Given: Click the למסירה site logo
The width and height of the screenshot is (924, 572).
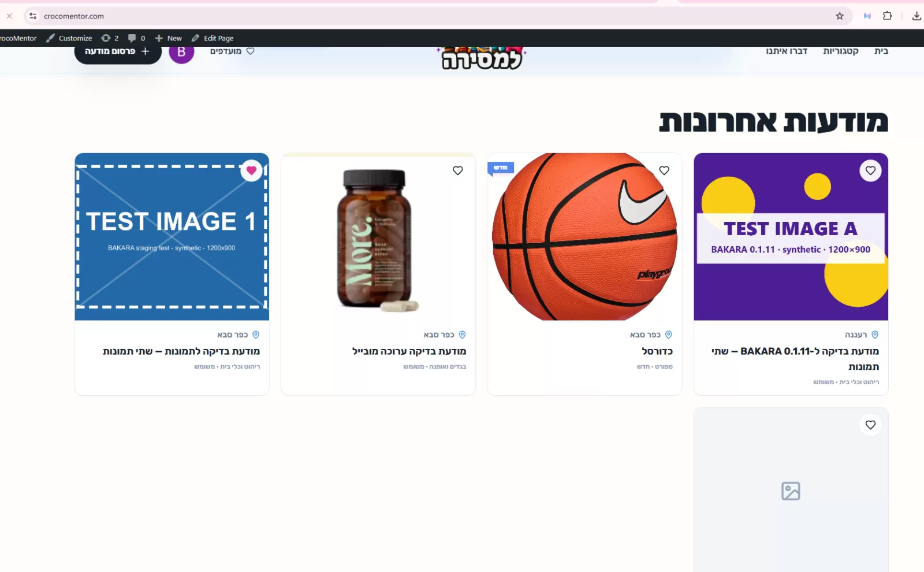Looking at the screenshot, I should click(482, 58).
